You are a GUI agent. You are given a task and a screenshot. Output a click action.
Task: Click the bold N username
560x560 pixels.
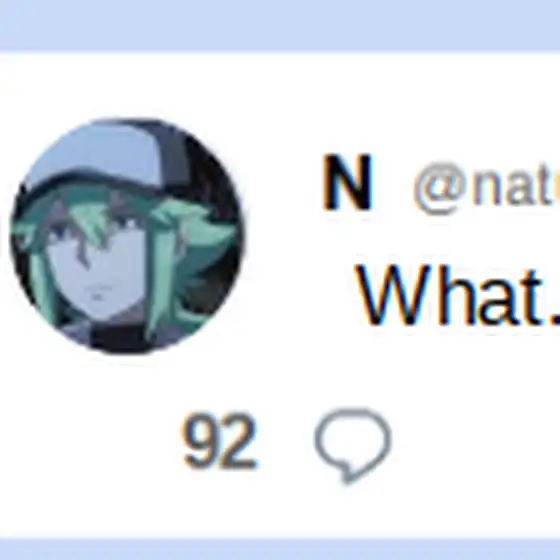347,182
